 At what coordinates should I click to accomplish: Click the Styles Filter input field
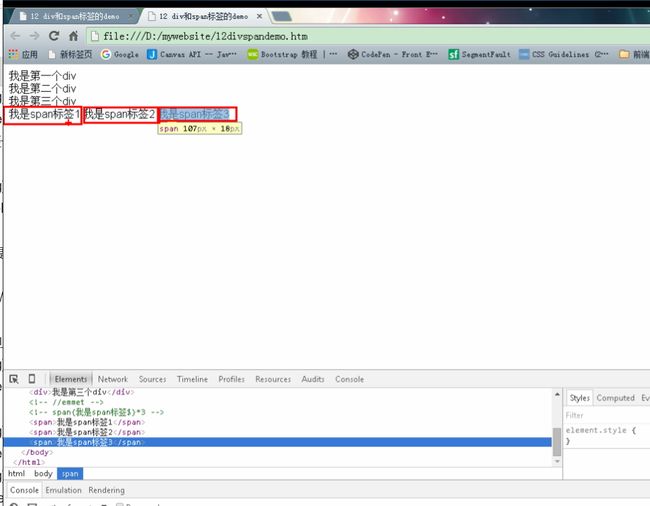(x=606, y=415)
